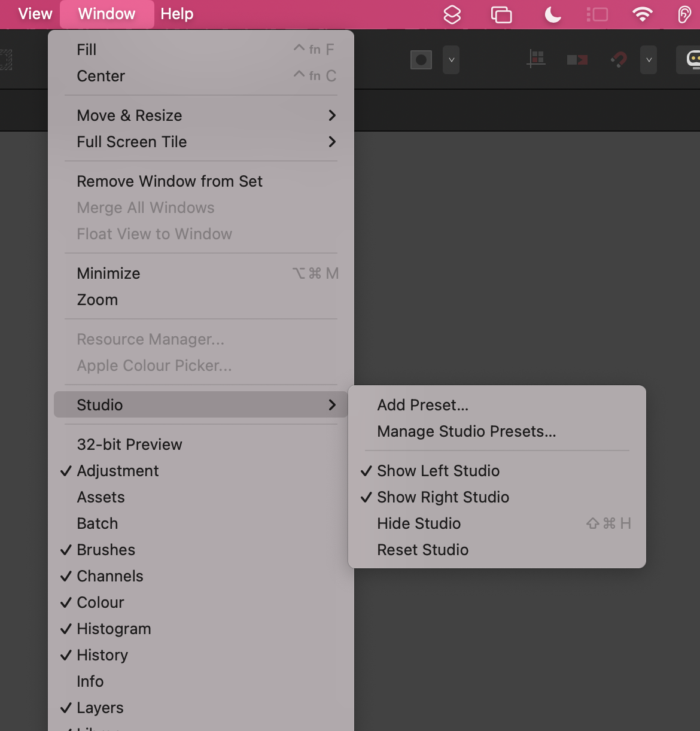The image size is (700, 731).
Task: Open Manage Studio Presets…
Action: coord(466,431)
